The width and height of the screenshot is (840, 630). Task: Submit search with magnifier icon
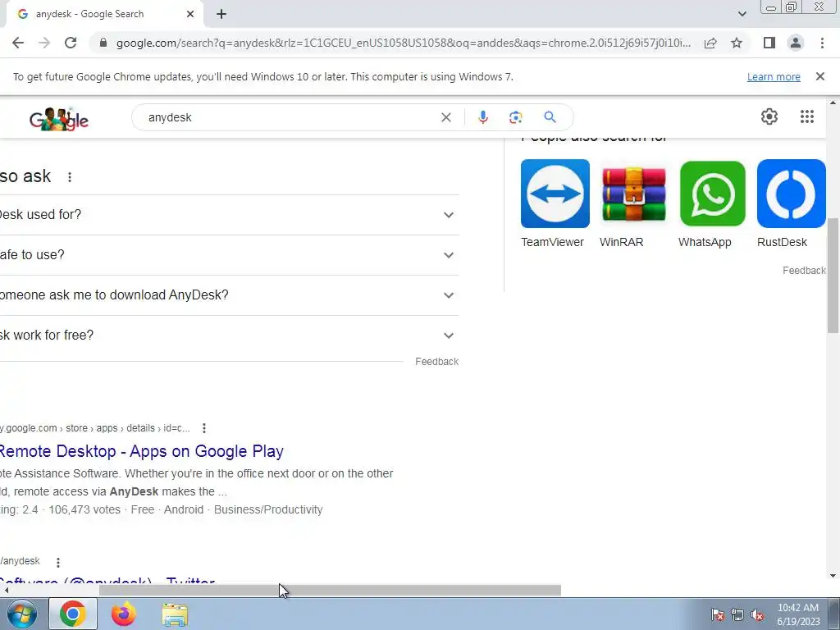click(550, 117)
